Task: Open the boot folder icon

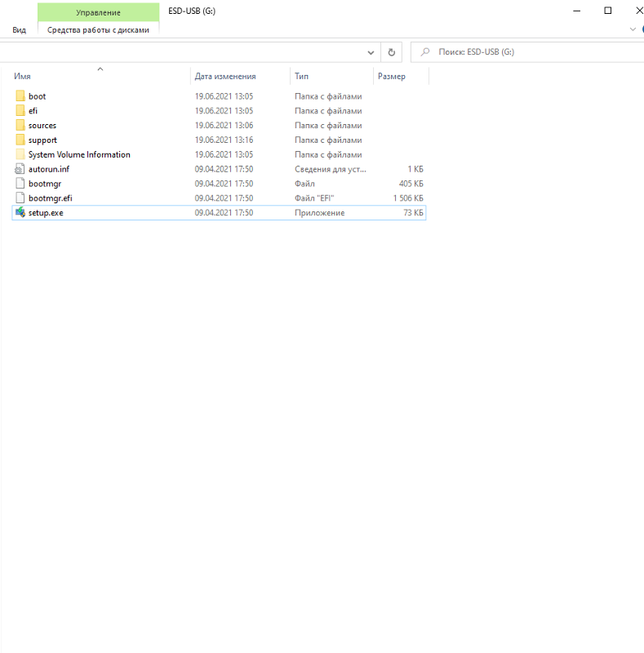Action: click(20, 96)
